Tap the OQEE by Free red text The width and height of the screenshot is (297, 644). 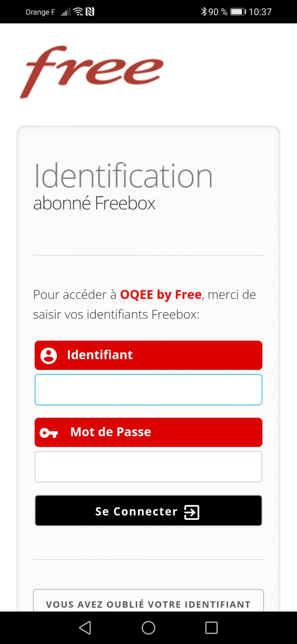161,294
